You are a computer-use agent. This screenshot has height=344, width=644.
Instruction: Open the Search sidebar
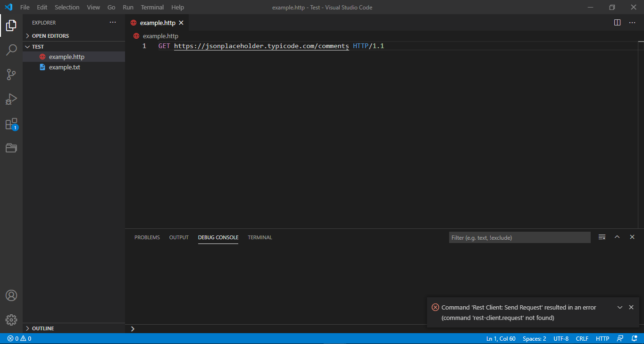pyautogui.click(x=11, y=50)
